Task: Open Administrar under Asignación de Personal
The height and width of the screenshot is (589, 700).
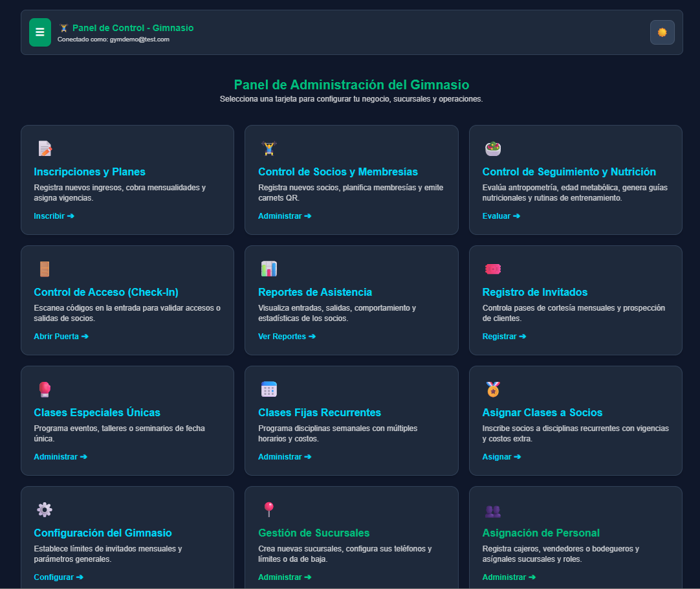Action: pos(509,577)
